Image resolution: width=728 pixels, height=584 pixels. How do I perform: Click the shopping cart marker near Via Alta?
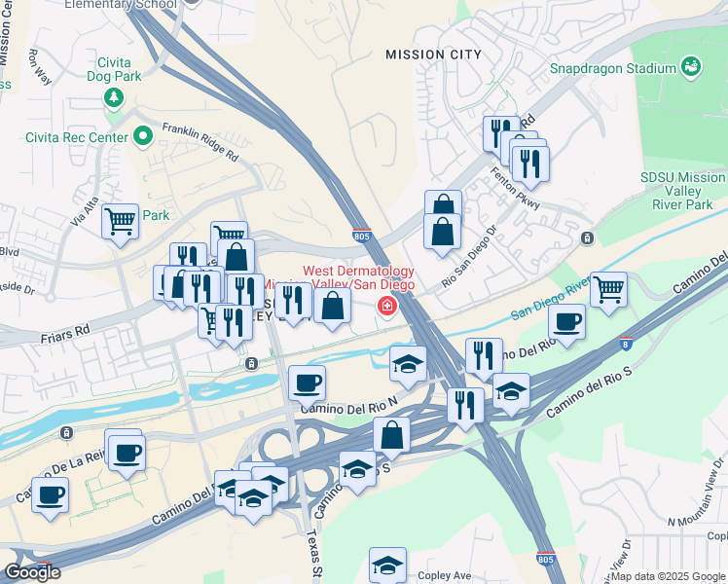coord(121,222)
